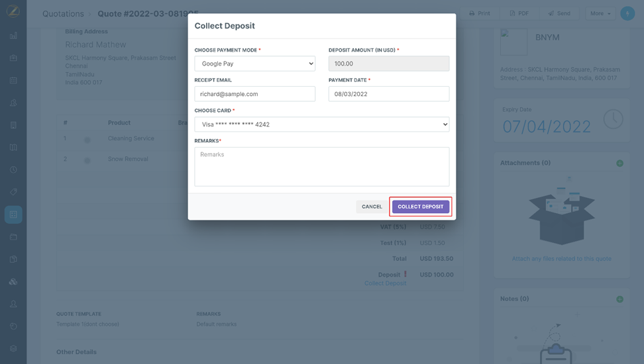
Task: Open the Choose Payment Mode dropdown
Action: click(254, 64)
